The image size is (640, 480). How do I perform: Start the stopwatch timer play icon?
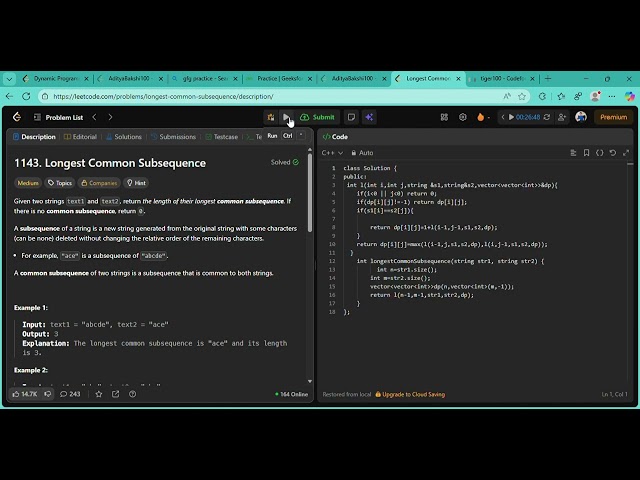[x=511, y=117]
